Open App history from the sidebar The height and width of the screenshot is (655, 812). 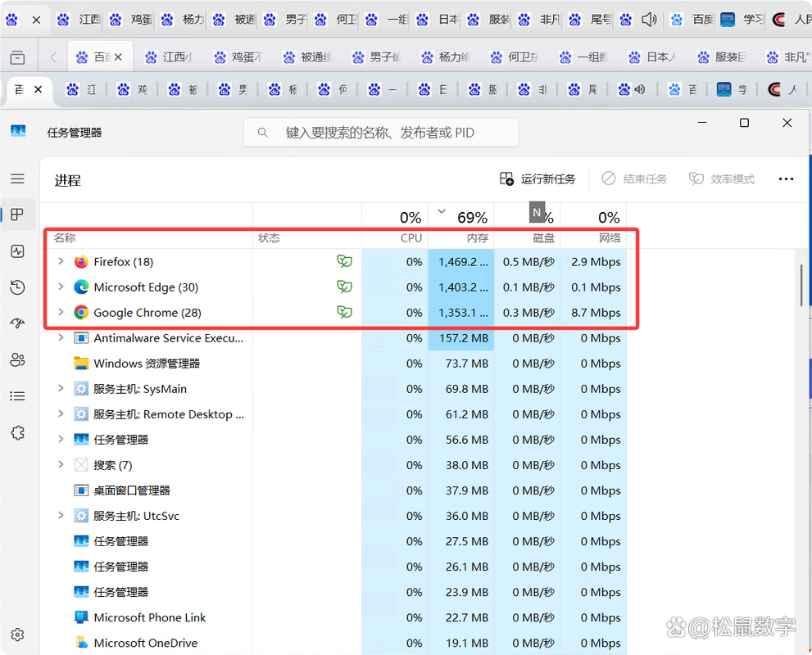click(17, 287)
